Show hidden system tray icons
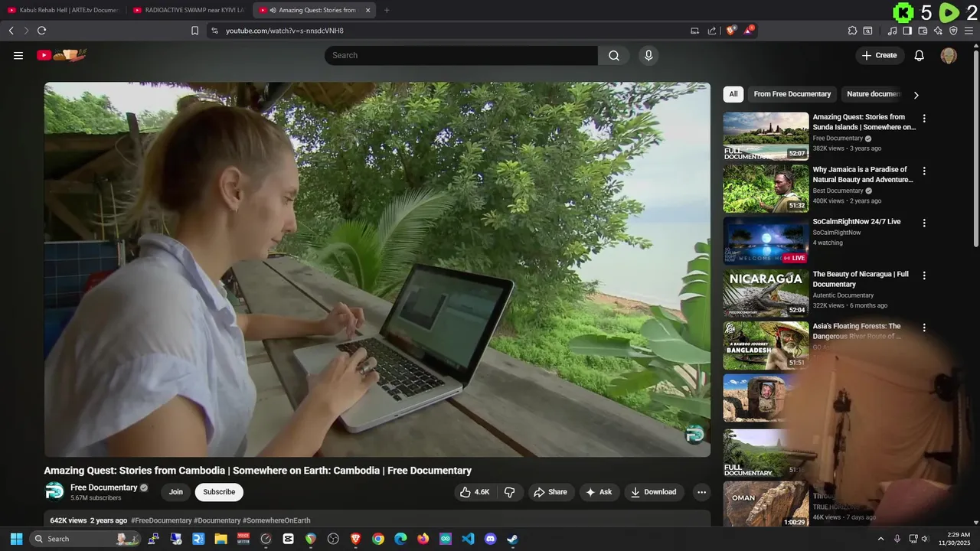This screenshot has width=980, height=551. pos(880,539)
